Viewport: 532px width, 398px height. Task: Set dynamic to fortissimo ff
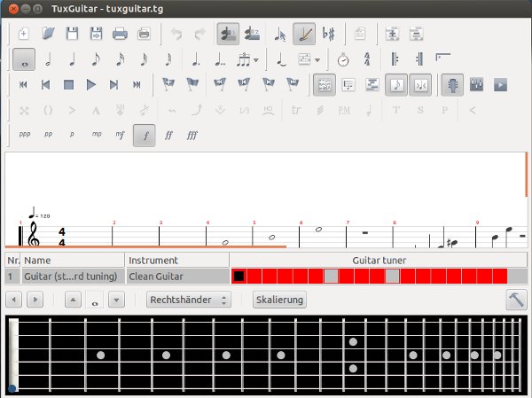(168, 136)
